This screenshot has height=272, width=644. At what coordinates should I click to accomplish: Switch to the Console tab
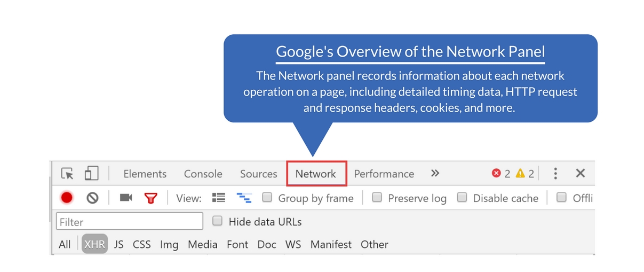point(203,174)
